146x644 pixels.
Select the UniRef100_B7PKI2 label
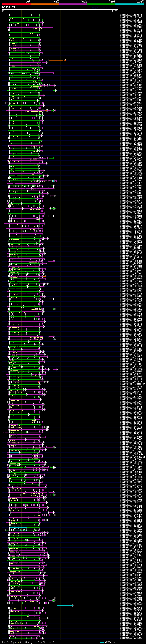coord(131,30)
